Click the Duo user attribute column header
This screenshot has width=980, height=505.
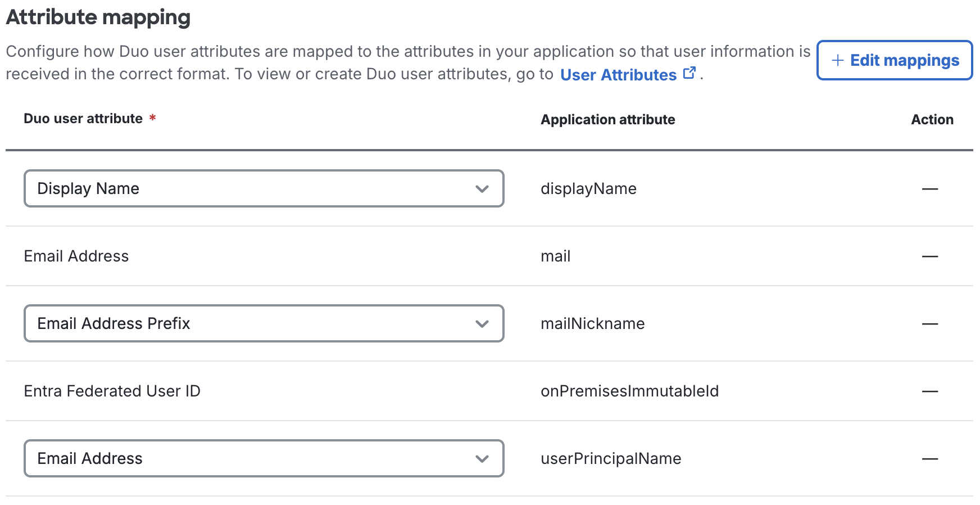coord(83,119)
